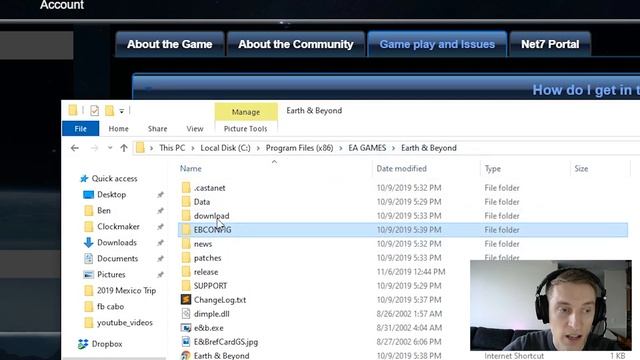Select the release folder icon
This screenshot has height=360, width=640.
tap(186, 272)
